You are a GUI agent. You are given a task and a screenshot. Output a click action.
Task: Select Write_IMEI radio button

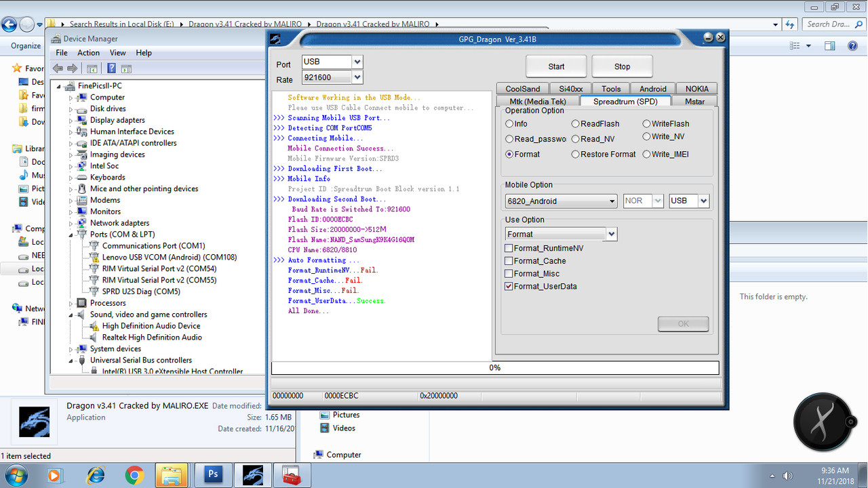(646, 155)
